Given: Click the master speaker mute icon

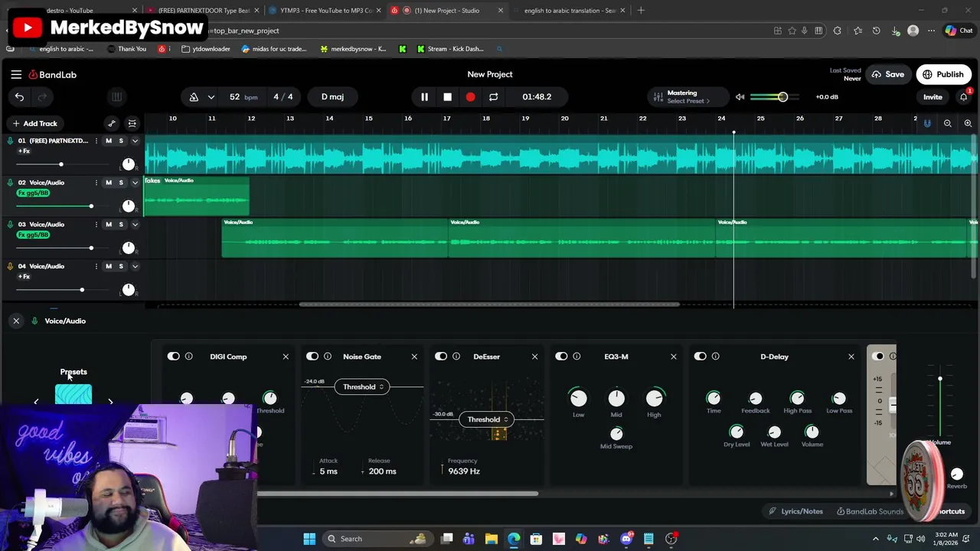Looking at the screenshot, I should [x=740, y=96].
